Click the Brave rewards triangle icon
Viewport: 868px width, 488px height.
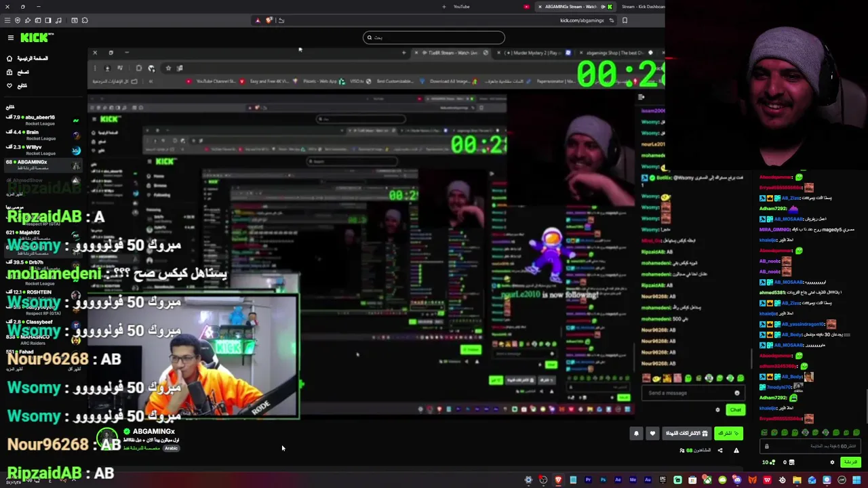tap(258, 20)
